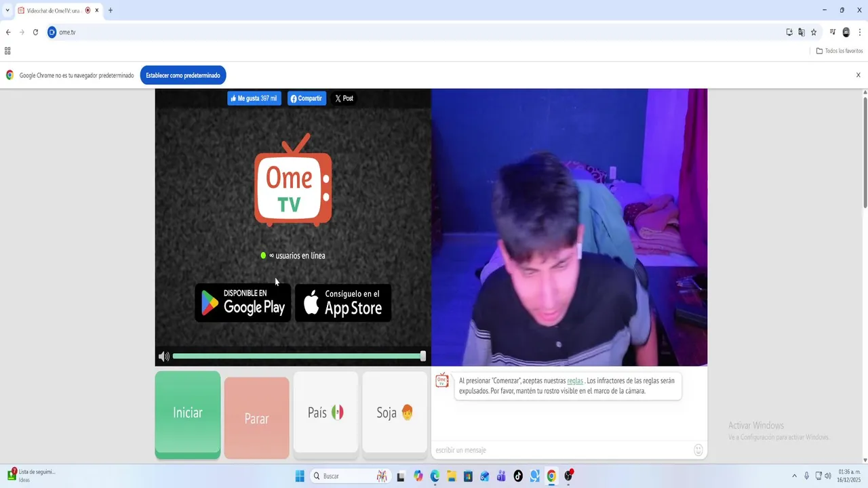Open the App Store download badge
This screenshot has height=488, width=868.
(x=343, y=302)
